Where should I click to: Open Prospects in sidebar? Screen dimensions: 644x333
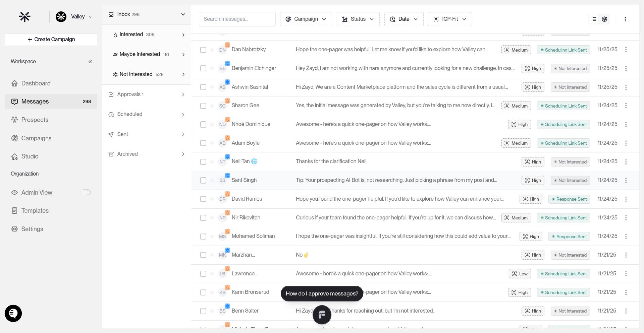click(x=51, y=120)
